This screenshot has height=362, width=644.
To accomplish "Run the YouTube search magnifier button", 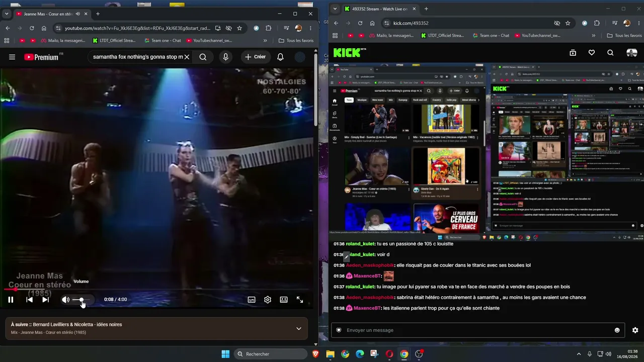I will 203,57.
